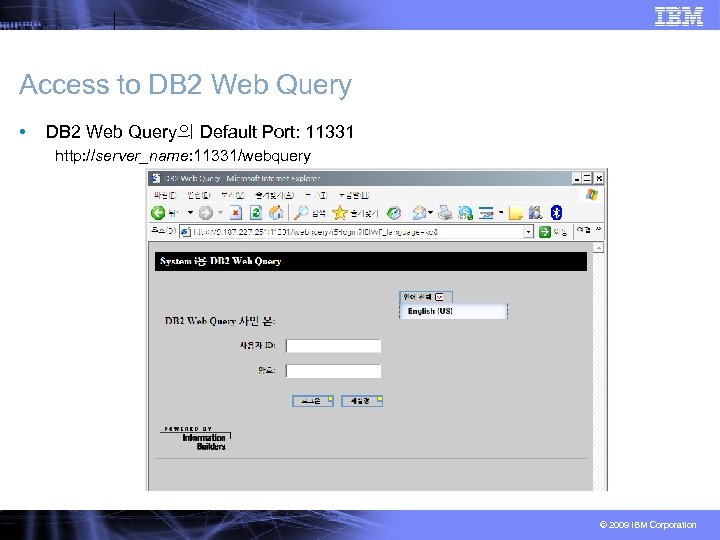720x540 pixels.
Task: Click the Stop page loading icon
Action: tap(236, 213)
